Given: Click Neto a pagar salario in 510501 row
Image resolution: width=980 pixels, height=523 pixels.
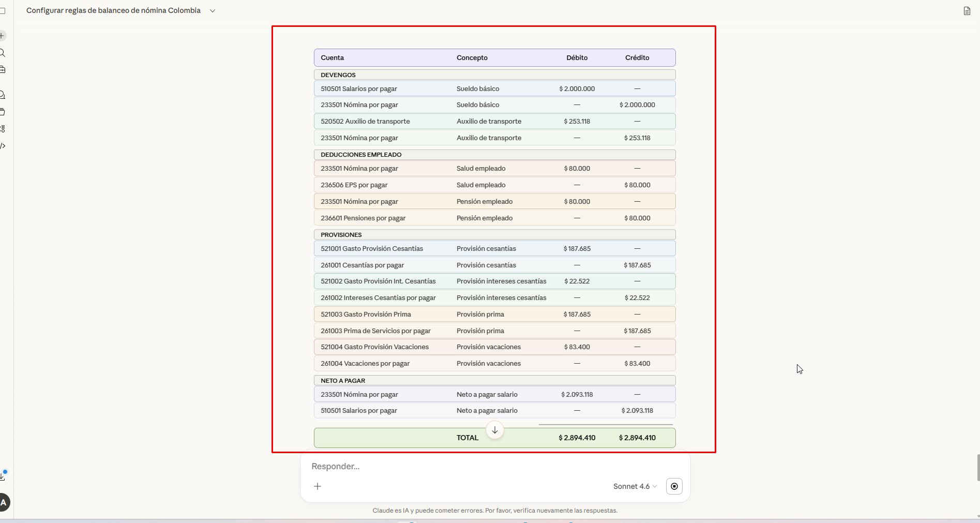Looking at the screenshot, I should click(x=487, y=410).
